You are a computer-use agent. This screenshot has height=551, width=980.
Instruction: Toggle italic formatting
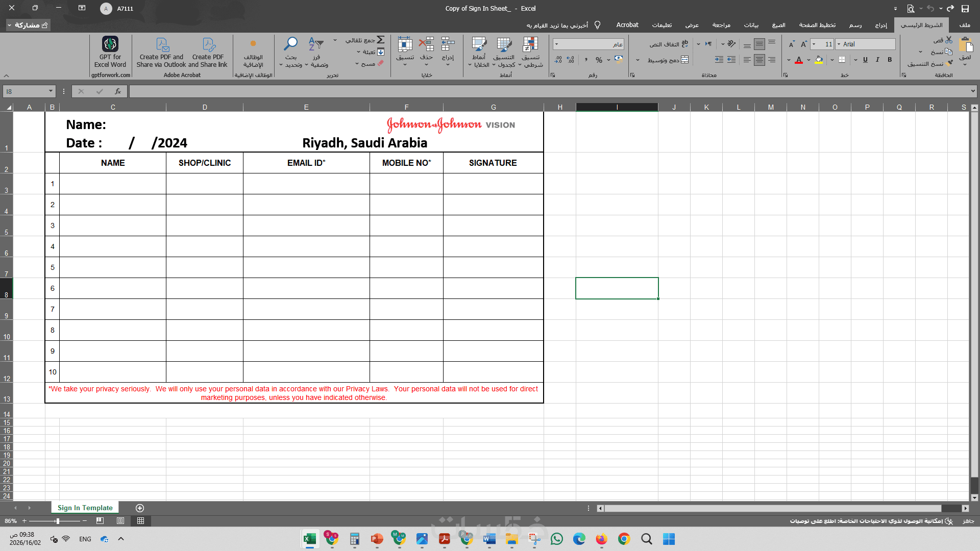tap(877, 60)
